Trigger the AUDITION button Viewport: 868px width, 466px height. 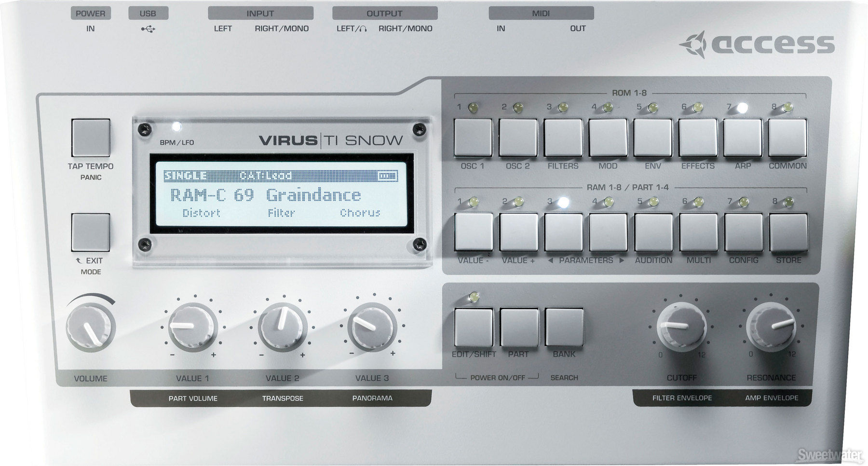pos(654,232)
